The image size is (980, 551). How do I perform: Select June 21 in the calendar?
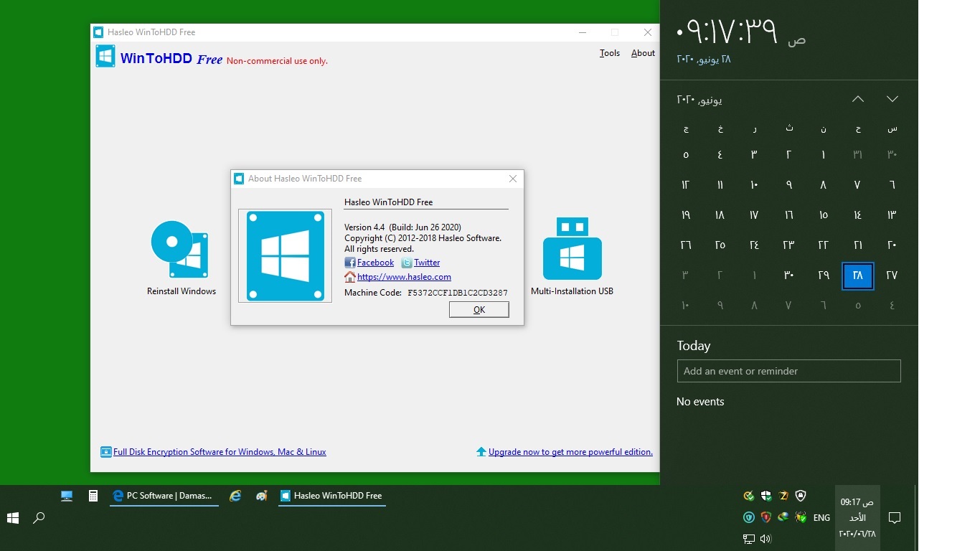pos(858,245)
